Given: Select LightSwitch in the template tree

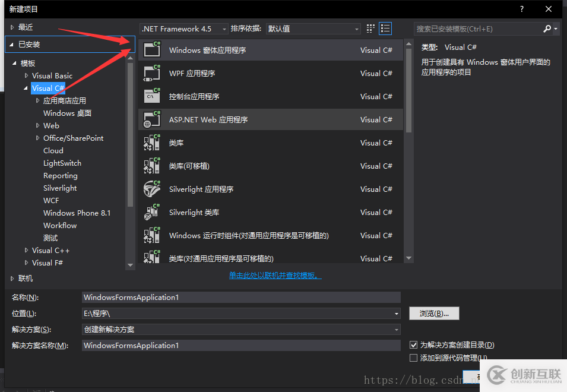Looking at the screenshot, I should tap(62, 163).
